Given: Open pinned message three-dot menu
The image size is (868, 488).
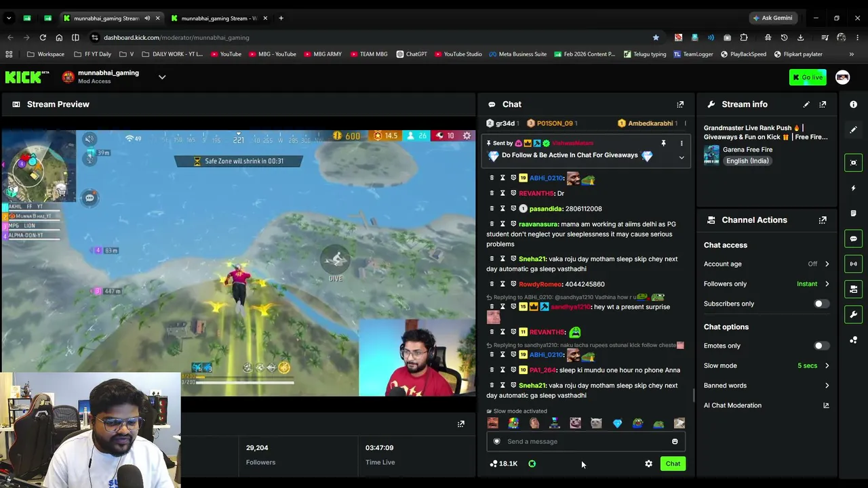Looking at the screenshot, I should (682, 143).
